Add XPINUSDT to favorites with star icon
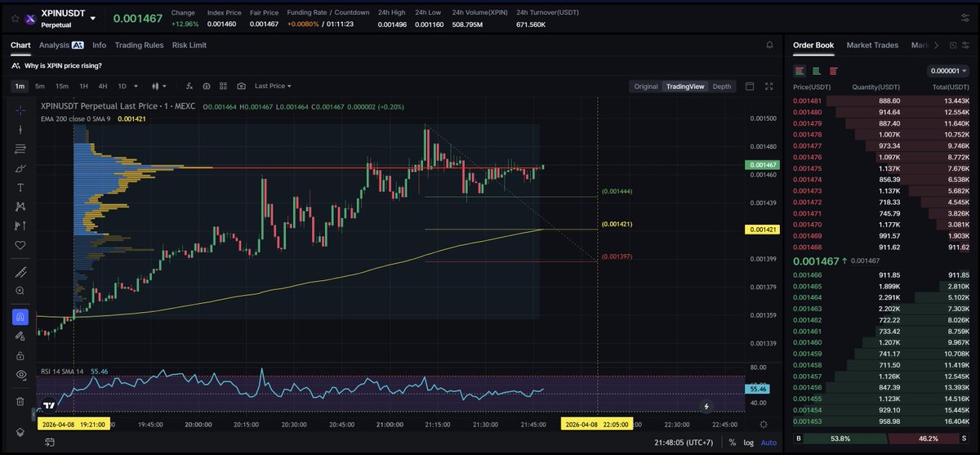Viewport: 980px width, 455px height. pos(13,18)
